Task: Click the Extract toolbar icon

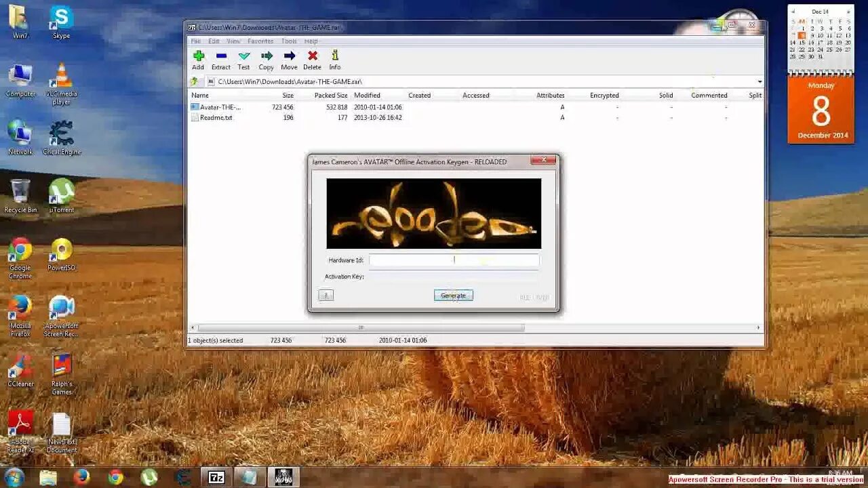Action: coord(221,60)
